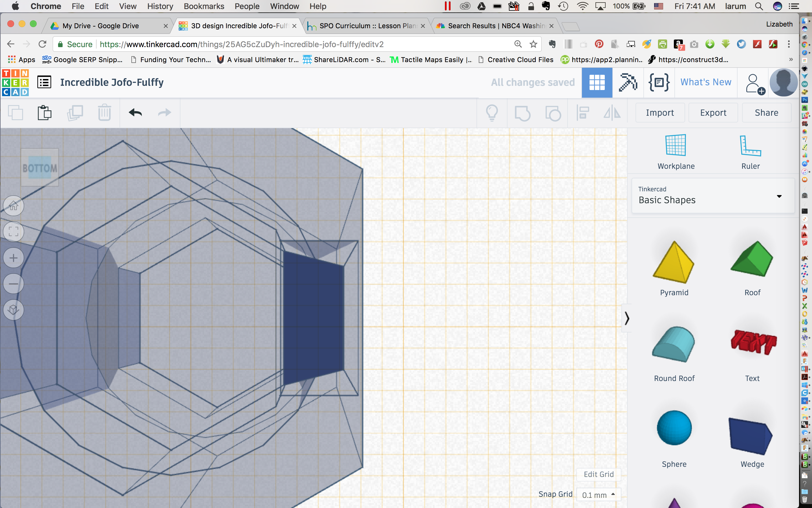Open the Basic Shapes category dropdown
This screenshot has width=812, height=508.
point(713,196)
